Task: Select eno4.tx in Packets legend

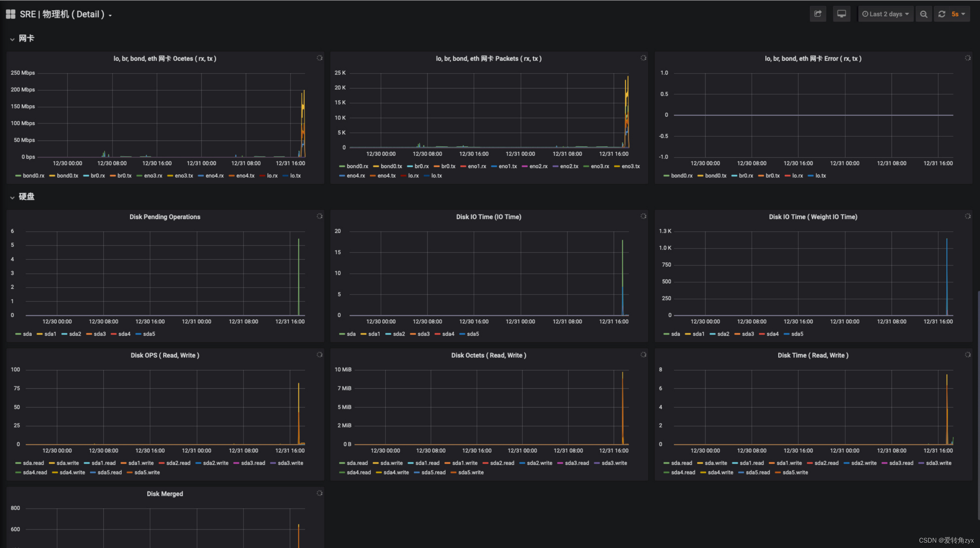Action: [x=386, y=176]
